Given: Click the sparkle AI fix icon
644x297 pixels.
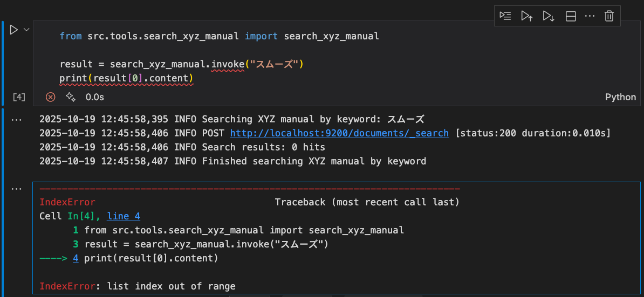Looking at the screenshot, I should (71, 97).
